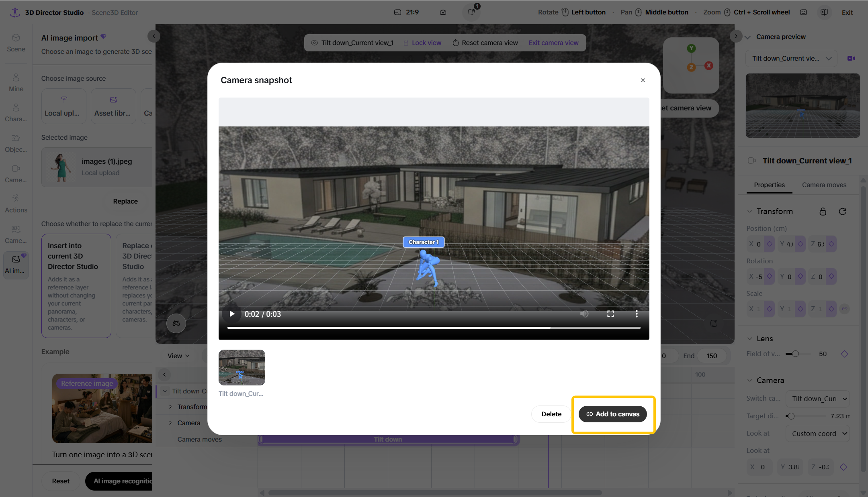Select Insert into current 3D Director Studio option

76,286
